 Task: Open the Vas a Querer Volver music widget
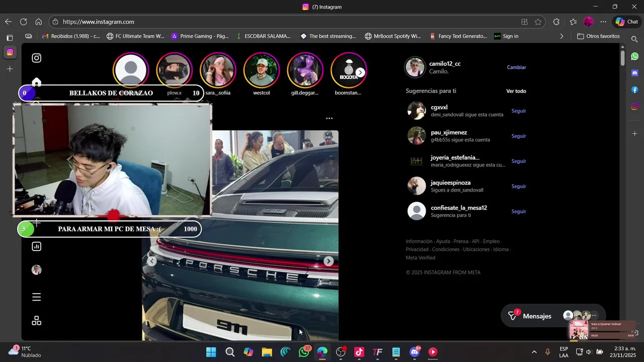click(603, 330)
